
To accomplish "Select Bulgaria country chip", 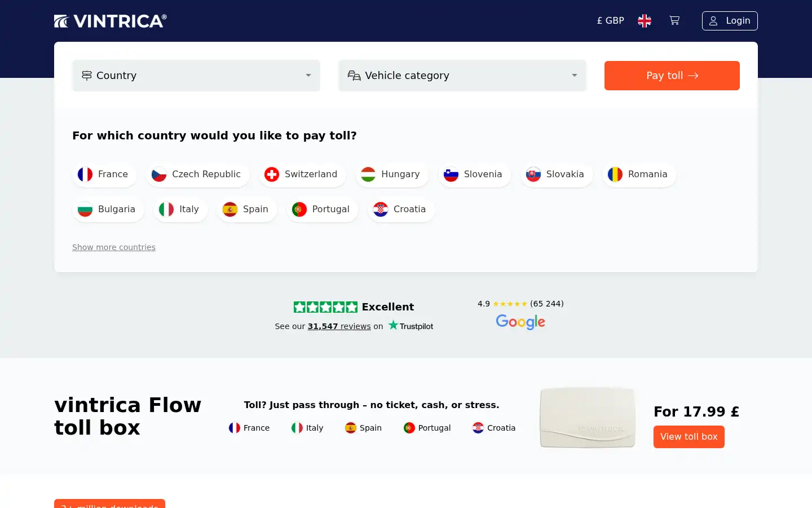I will (108, 209).
